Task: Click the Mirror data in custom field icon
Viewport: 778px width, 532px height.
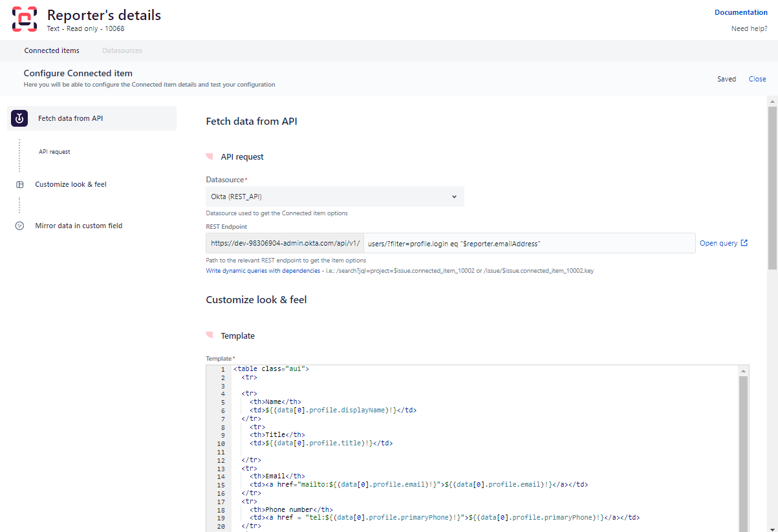Action: click(x=19, y=226)
